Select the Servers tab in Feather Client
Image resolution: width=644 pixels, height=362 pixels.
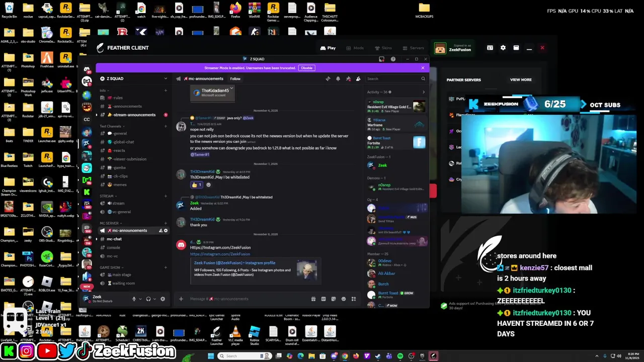[414, 48]
